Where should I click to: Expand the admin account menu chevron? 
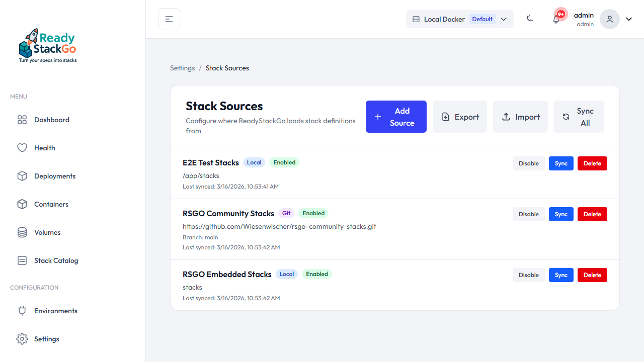(x=628, y=19)
